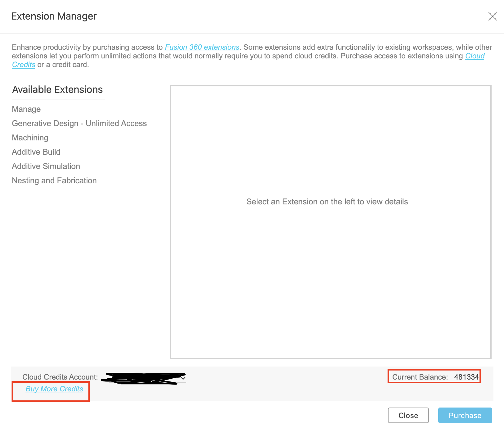Open the Fusion 360 extensions link
The image size is (504, 433).
(202, 47)
